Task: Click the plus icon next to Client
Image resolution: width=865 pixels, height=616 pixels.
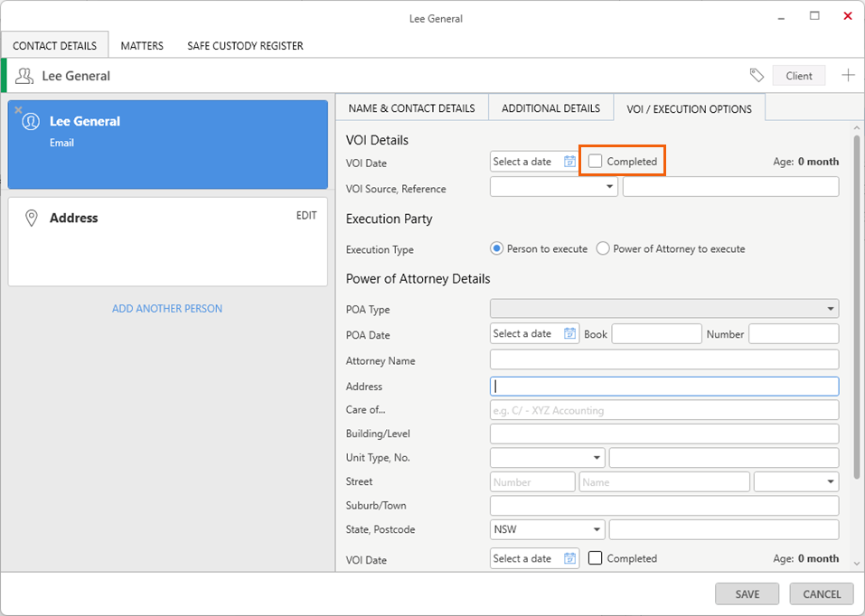Action: pos(848,76)
